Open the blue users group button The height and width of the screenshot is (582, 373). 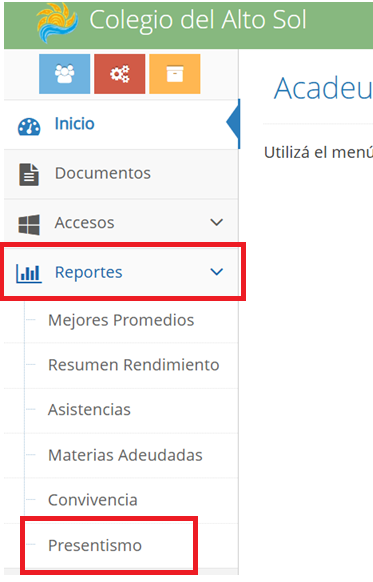(x=65, y=74)
